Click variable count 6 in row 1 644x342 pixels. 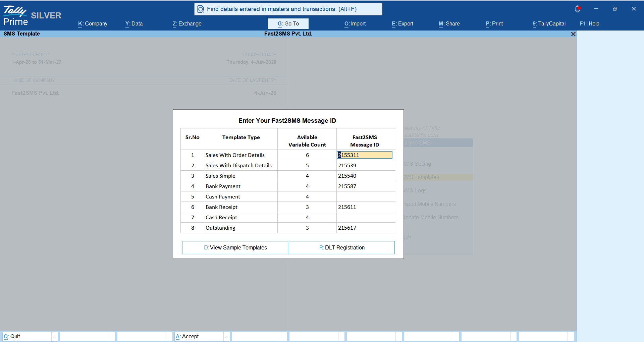(x=307, y=155)
